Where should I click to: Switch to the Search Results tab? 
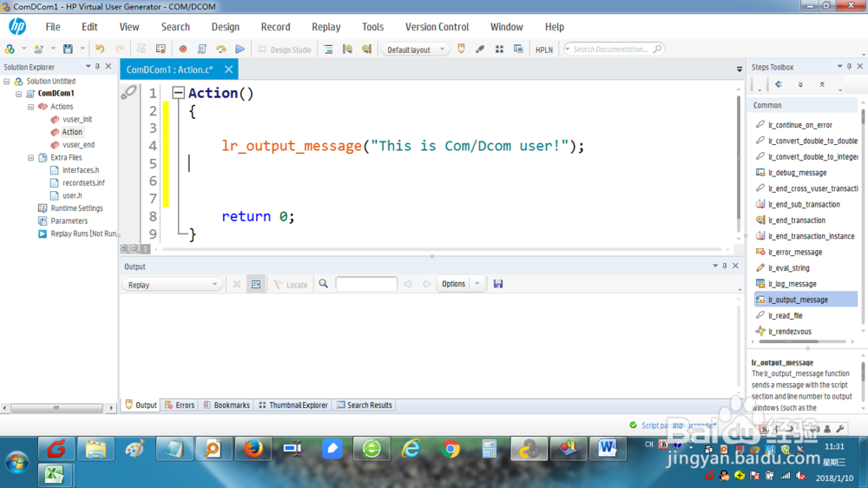click(365, 406)
